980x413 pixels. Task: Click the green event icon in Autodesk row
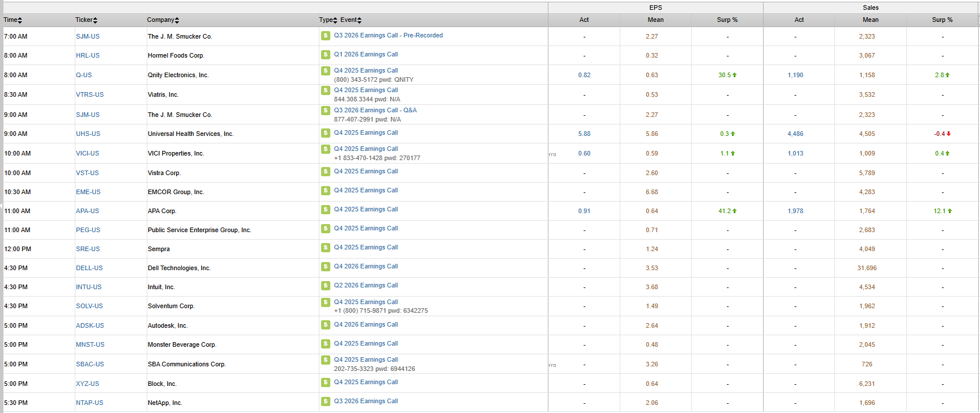click(x=326, y=325)
